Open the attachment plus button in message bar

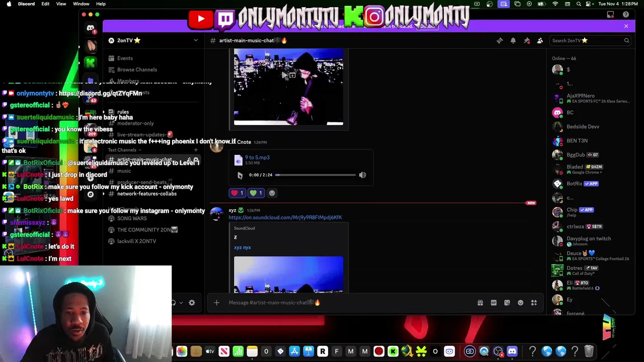(x=216, y=303)
